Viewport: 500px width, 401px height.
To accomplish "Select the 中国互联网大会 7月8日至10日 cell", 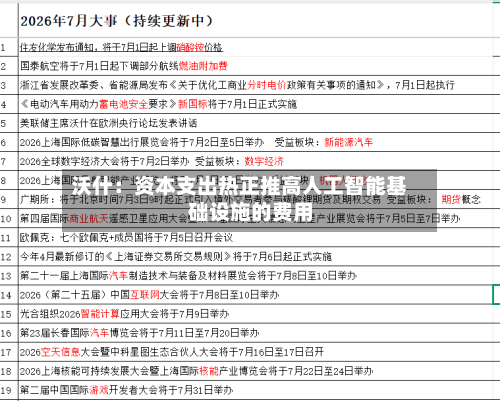I will (x=256, y=295).
